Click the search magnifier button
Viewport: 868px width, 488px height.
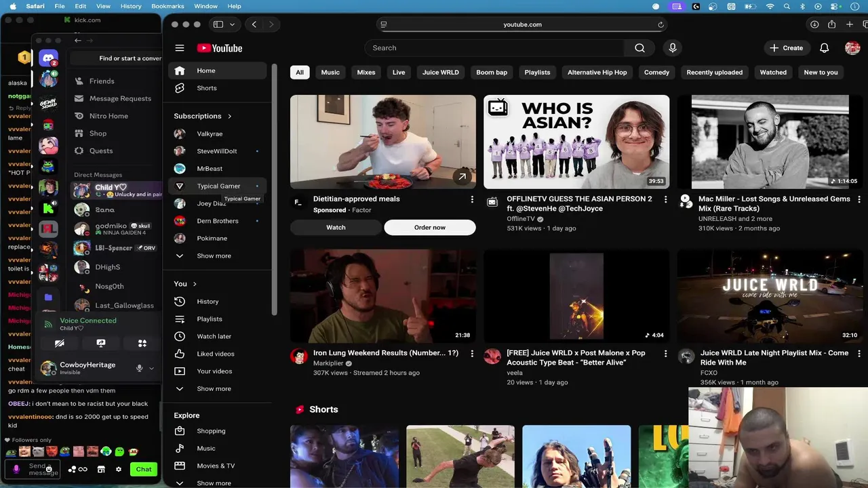pos(639,48)
